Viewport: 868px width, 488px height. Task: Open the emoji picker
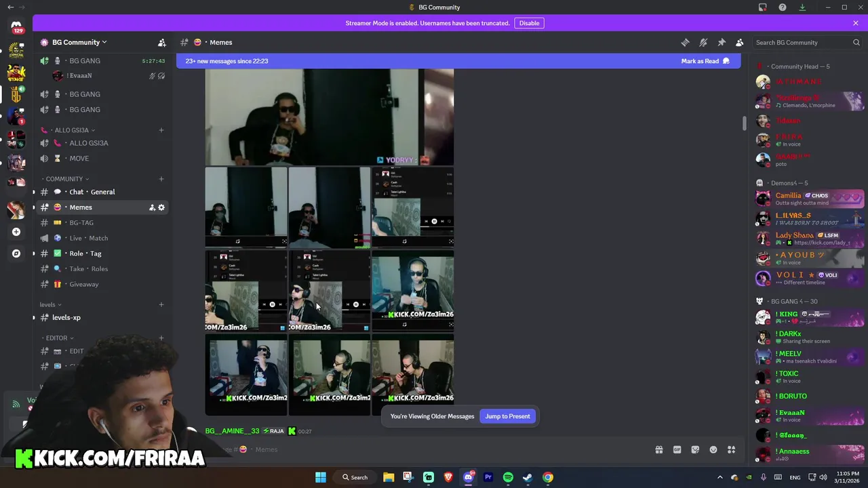pos(713,449)
